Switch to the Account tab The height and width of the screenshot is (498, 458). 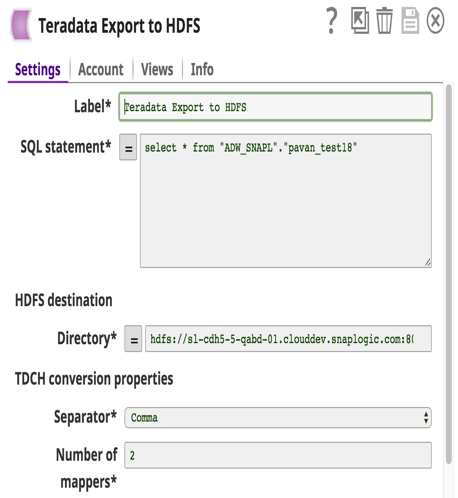(x=101, y=69)
